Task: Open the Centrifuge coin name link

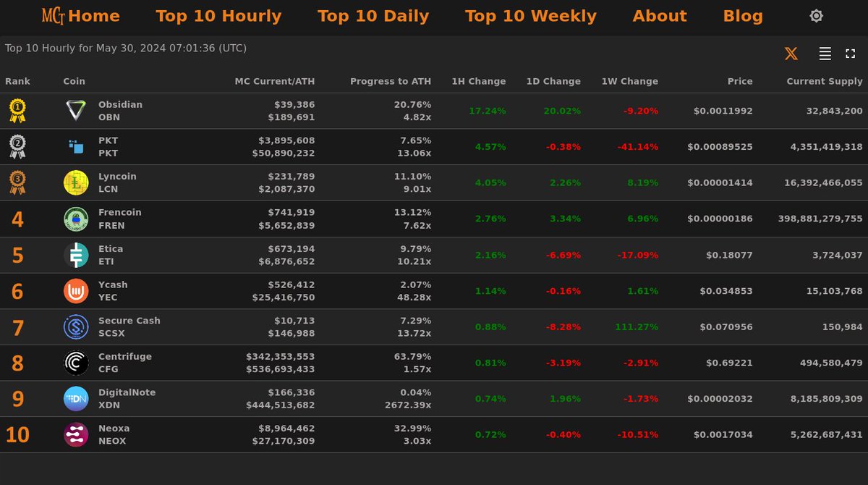Action: tap(124, 357)
